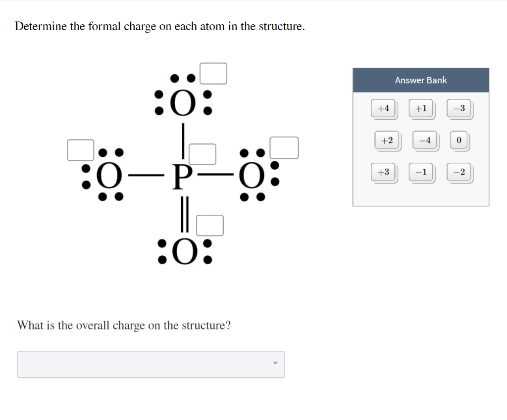Viewport: 507px width, 420px height.
Task: Click the charge box above the left oxygen
Action: click(x=79, y=149)
